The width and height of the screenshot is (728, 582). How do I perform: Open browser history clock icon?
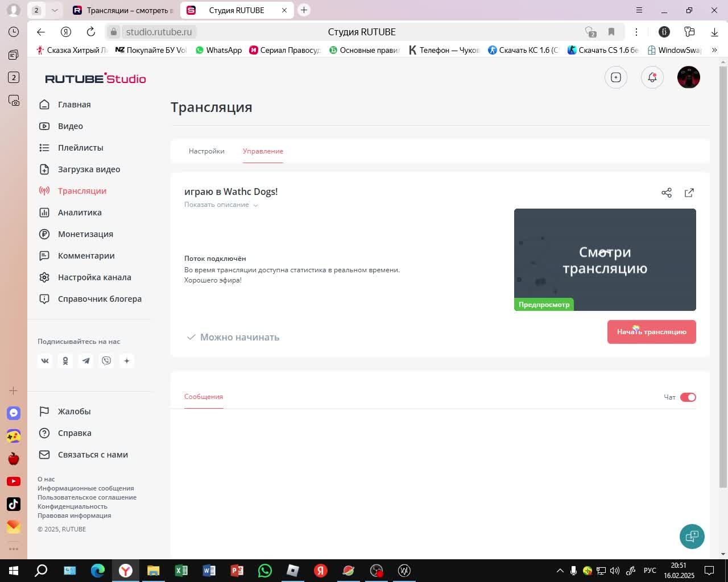pos(14,32)
